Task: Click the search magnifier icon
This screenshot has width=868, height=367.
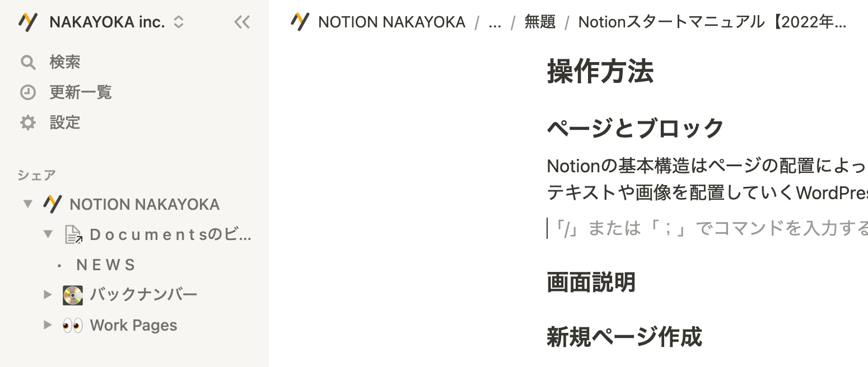Action: pos(28,62)
